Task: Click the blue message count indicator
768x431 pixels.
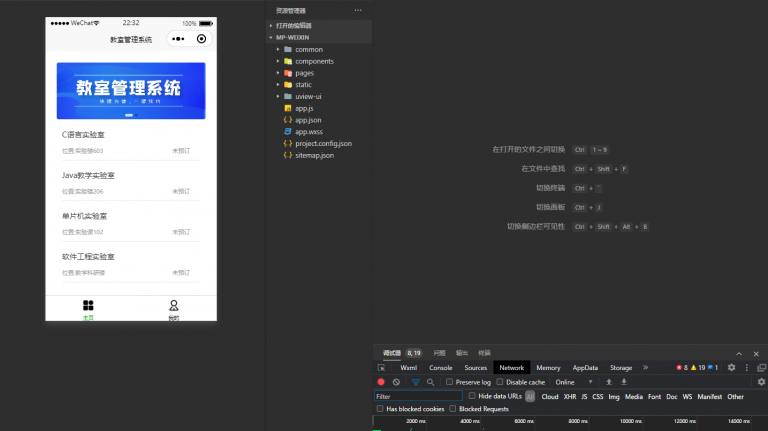Action: [713, 367]
